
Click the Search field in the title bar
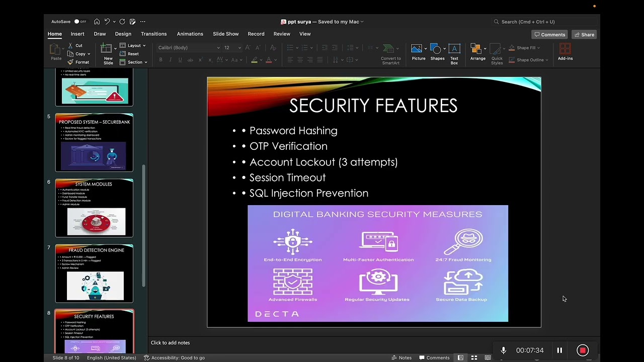(x=545, y=22)
